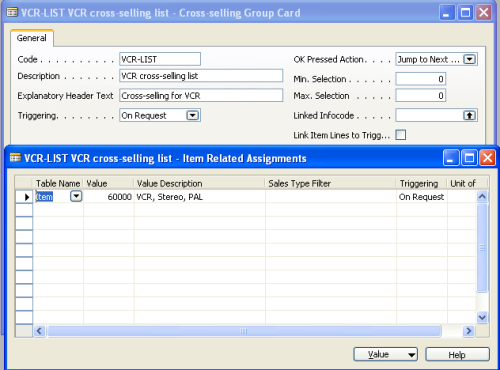This screenshot has height=370, width=500.
Task: Switch to the General tab
Action: click(x=32, y=38)
